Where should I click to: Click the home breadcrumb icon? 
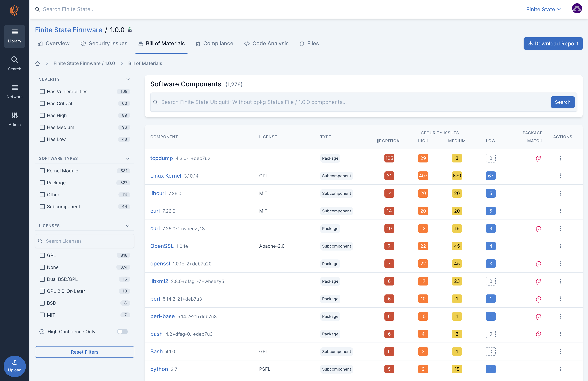tap(38, 63)
